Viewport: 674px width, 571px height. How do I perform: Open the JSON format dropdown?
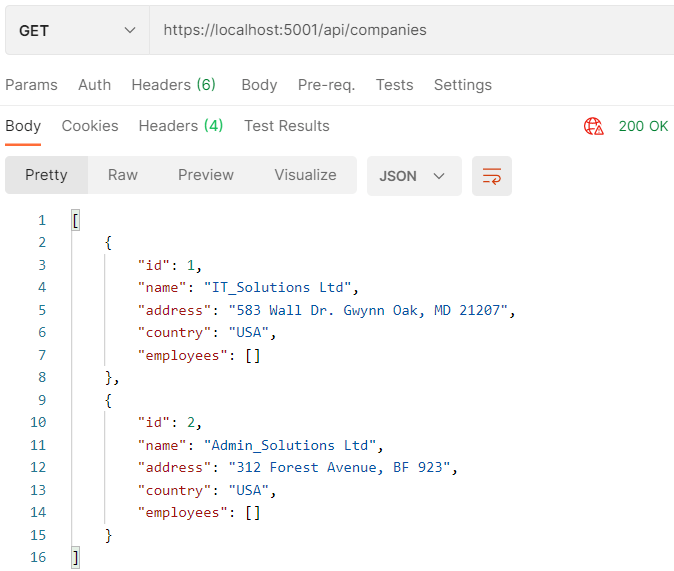(x=414, y=176)
